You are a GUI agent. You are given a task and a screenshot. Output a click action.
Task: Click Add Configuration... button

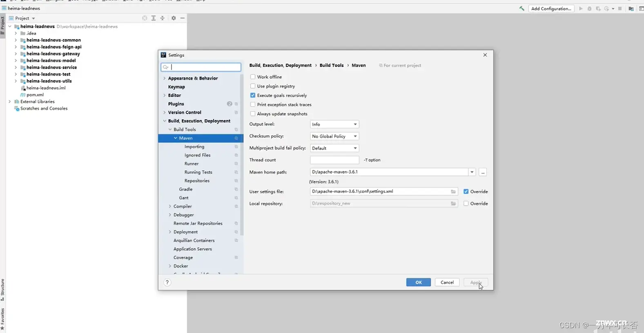click(551, 9)
